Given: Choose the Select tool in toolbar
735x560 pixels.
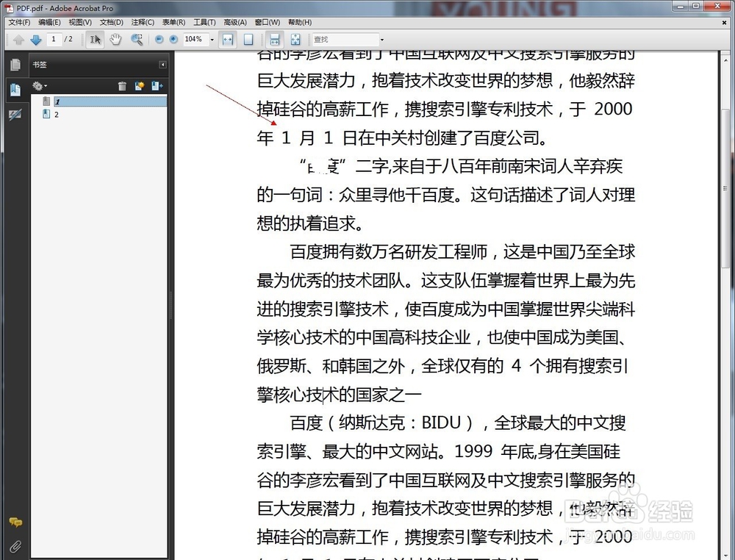Looking at the screenshot, I should tap(95, 40).
